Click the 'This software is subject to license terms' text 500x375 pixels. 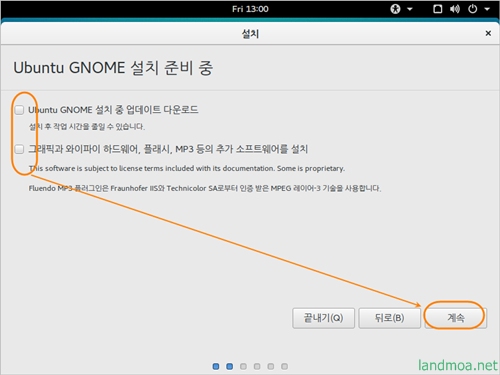(187, 168)
